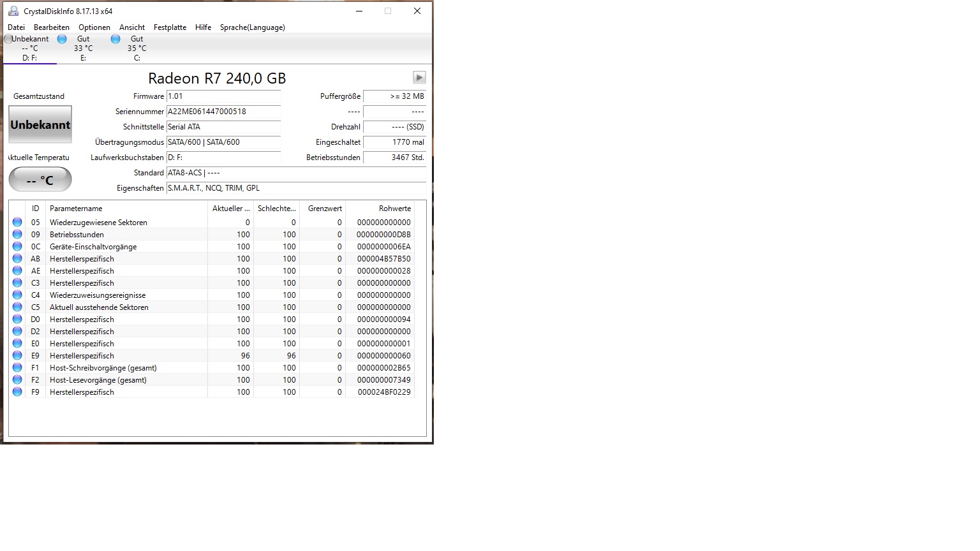The height and width of the screenshot is (551, 980).
Task: Click the Firmware field 1.01
Action: click(223, 96)
